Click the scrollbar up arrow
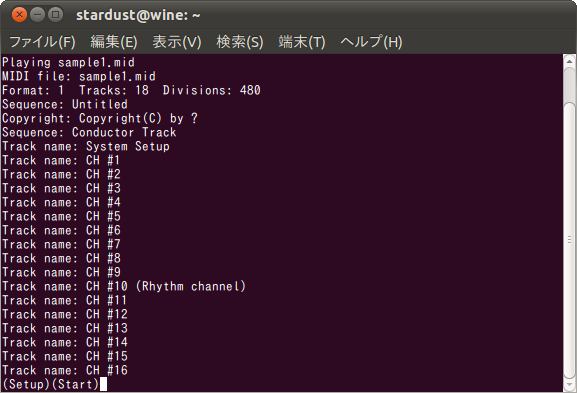Screen dimensions: 577x393 (569, 61)
